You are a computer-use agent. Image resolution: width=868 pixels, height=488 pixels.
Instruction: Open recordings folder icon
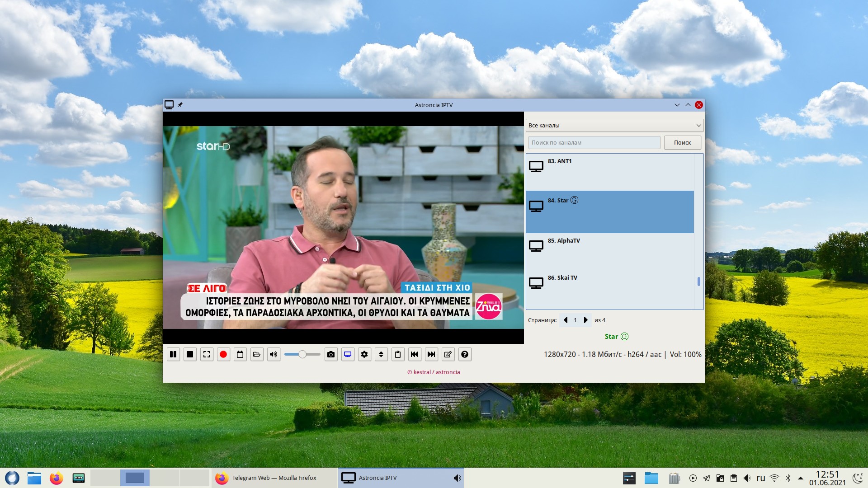click(x=257, y=355)
